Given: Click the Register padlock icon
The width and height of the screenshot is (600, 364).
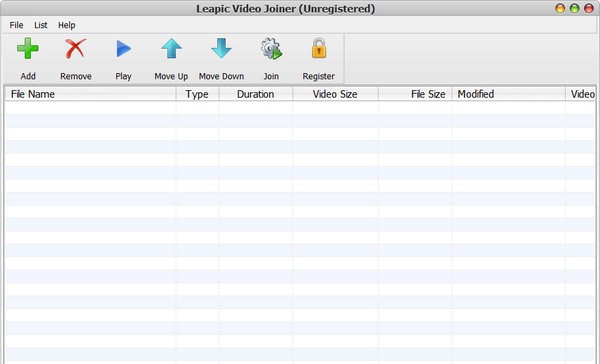Looking at the screenshot, I should 319,48.
